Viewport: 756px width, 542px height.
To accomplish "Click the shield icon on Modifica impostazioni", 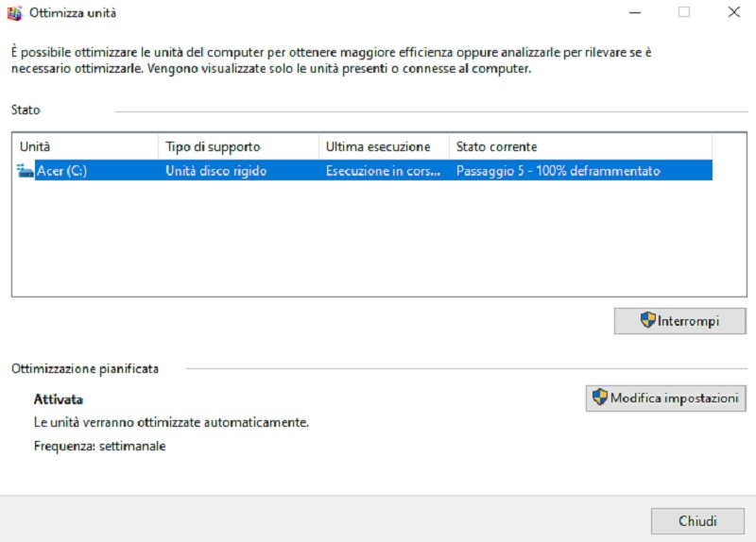I will (599, 398).
